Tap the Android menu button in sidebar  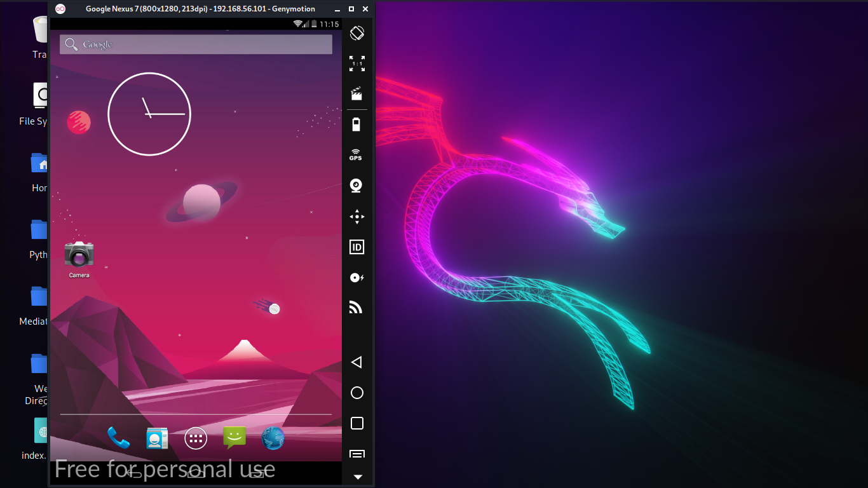click(357, 454)
